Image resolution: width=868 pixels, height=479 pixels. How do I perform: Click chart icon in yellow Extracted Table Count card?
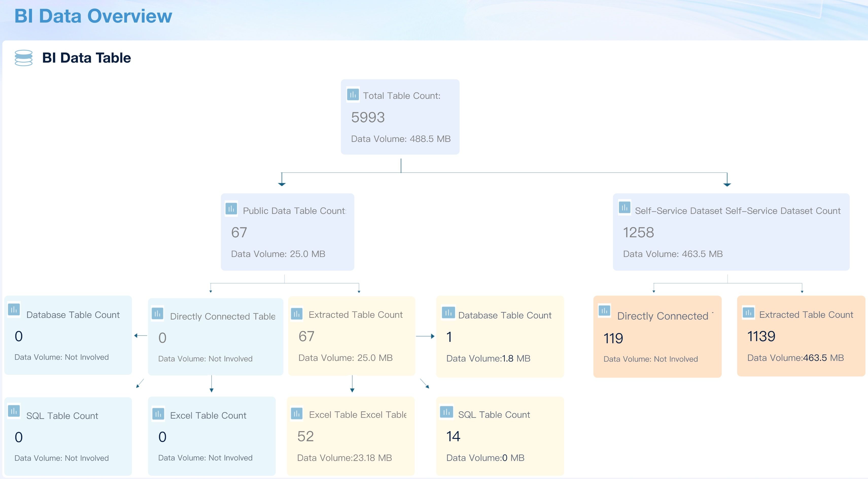(297, 314)
